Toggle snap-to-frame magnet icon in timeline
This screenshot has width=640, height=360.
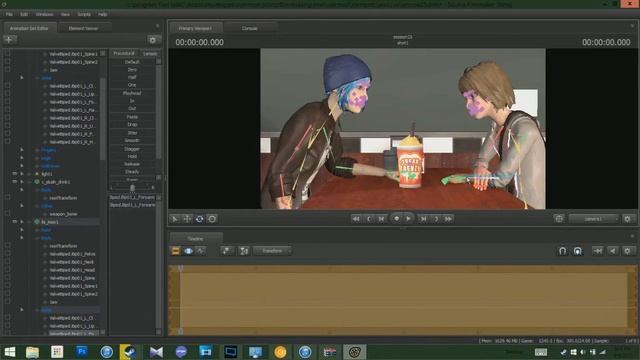coord(578,251)
